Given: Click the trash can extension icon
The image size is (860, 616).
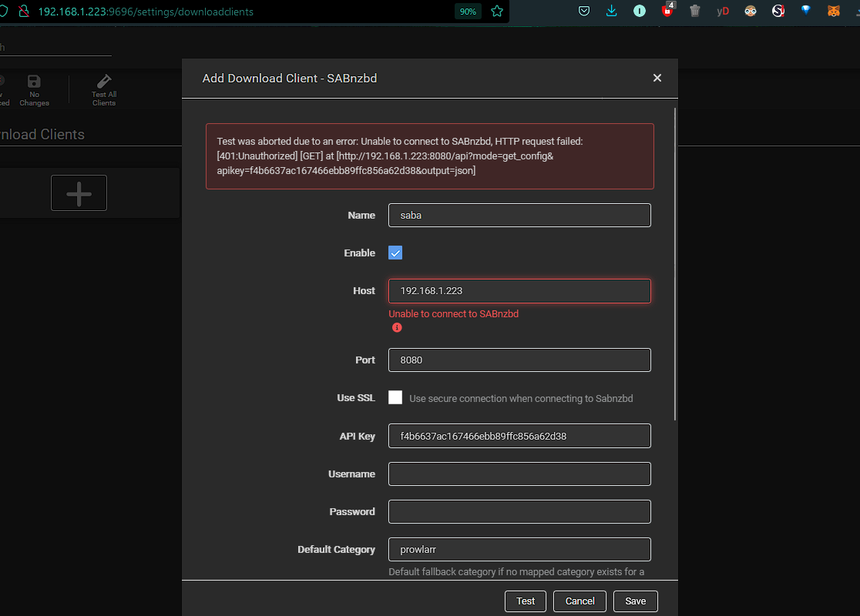Looking at the screenshot, I should (x=695, y=11).
